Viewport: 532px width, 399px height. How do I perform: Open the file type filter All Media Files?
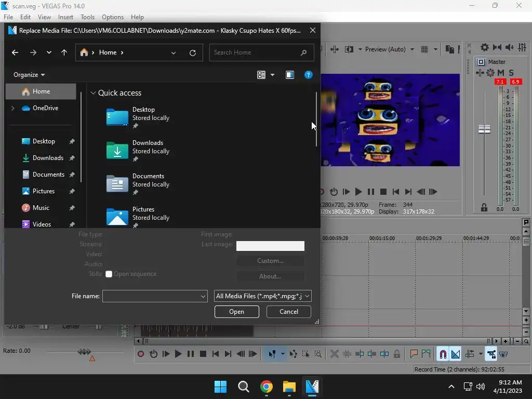click(263, 296)
